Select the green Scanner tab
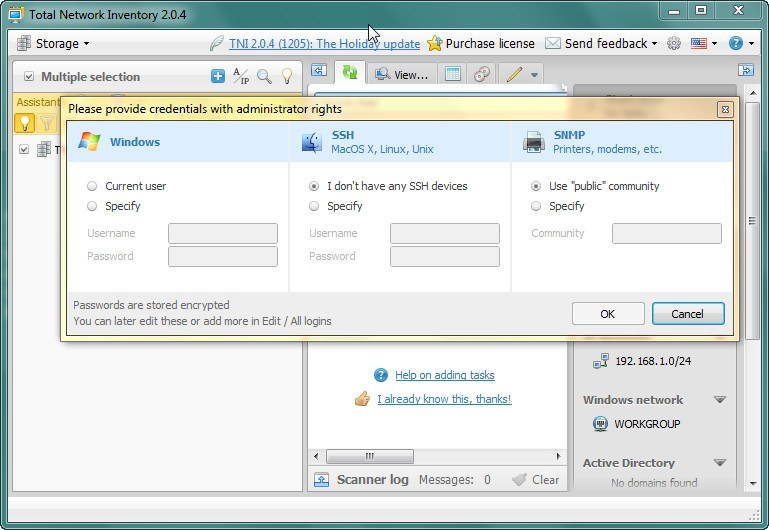 point(350,73)
